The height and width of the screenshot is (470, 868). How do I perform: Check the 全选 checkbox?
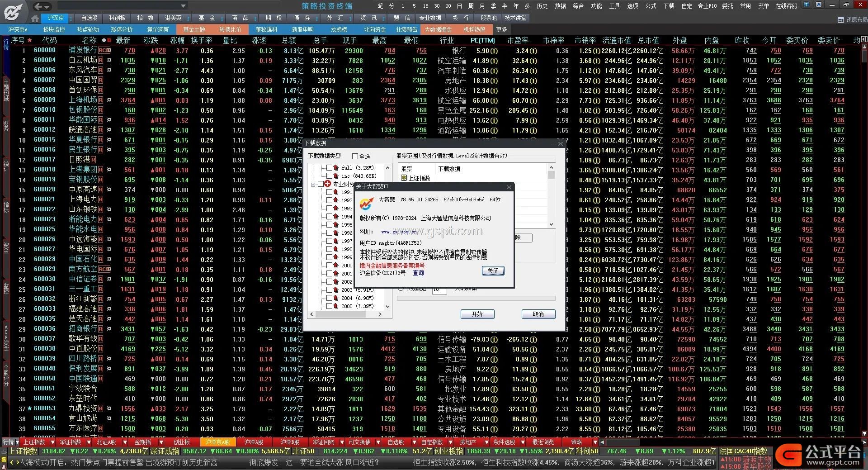click(355, 156)
